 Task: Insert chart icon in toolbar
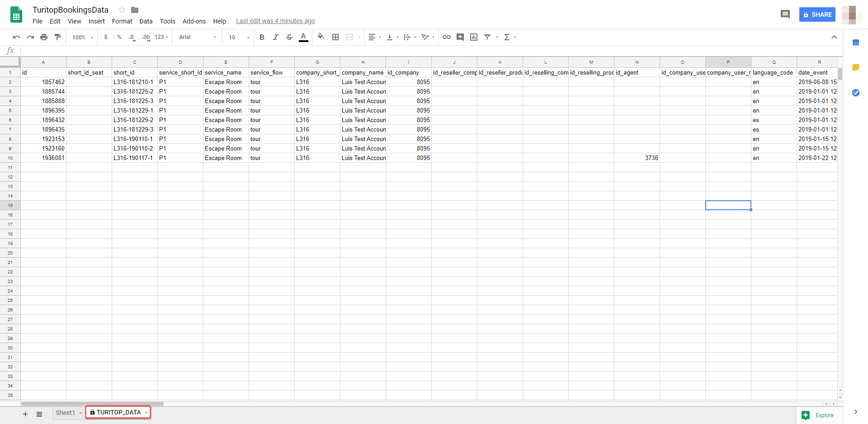(x=474, y=37)
